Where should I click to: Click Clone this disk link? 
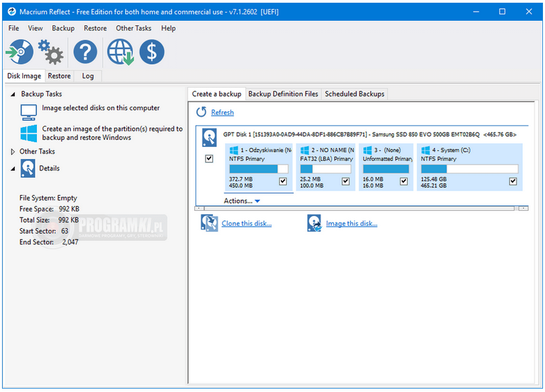(247, 224)
